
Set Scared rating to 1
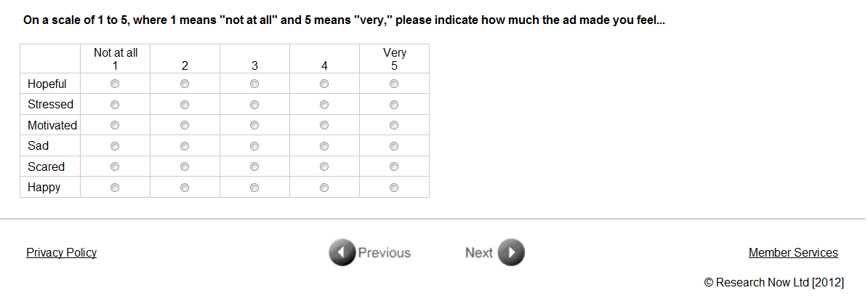coord(115,167)
